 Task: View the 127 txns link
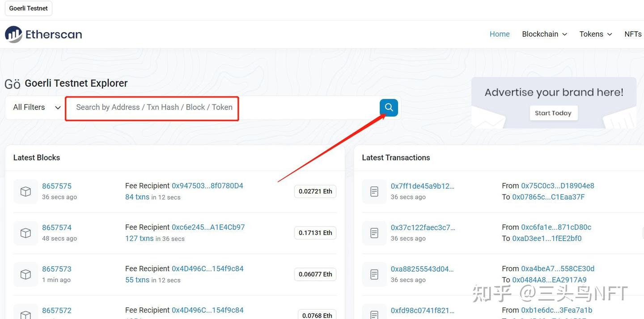tap(140, 239)
